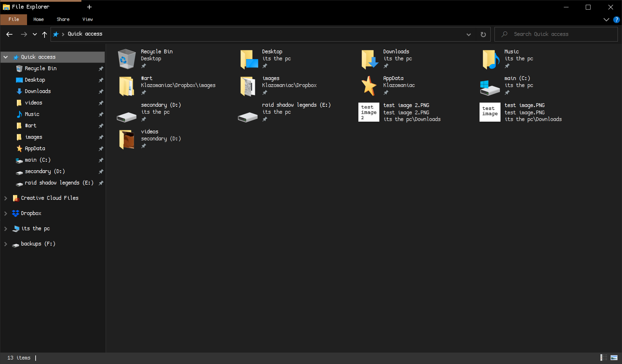
Task: Click the Quick access star icon in address bar
Action: coord(56,34)
